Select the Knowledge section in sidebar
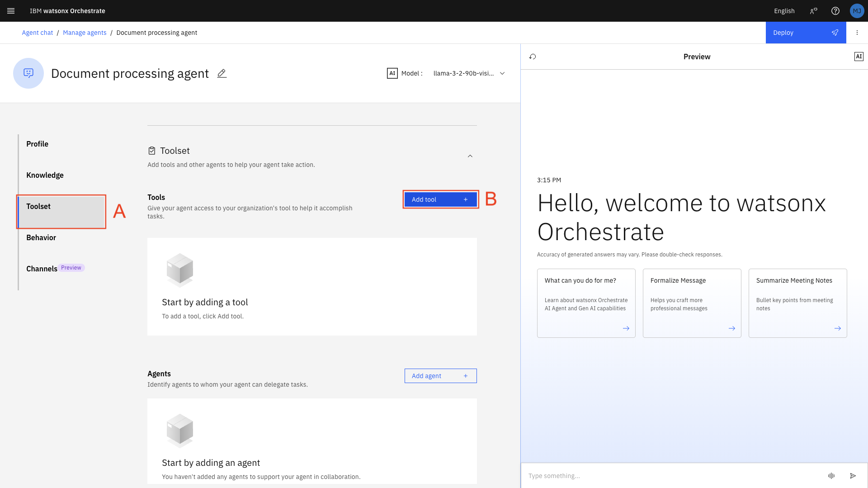The image size is (868, 488). 45,175
